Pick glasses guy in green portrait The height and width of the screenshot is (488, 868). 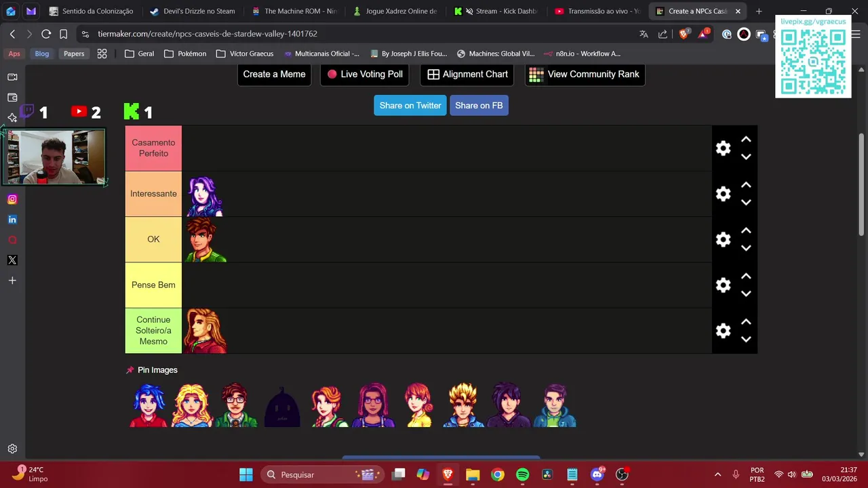(236, 405)
